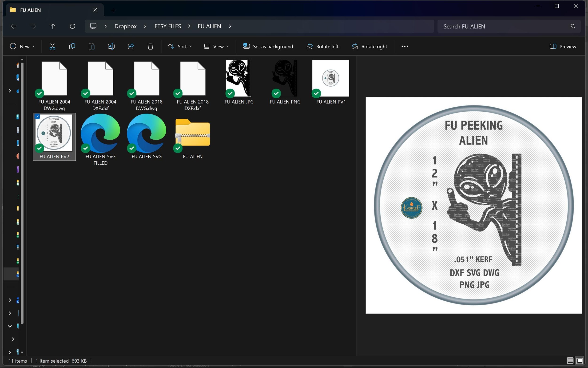The height and width of the screenshot is (368, 588).
Task: Click the Delete trash icon
Action: click(151, 46)
